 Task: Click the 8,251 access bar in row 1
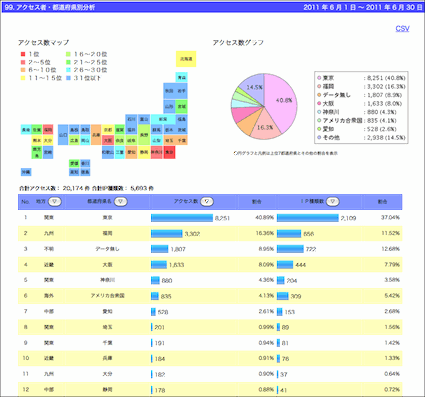pos(182,218)
